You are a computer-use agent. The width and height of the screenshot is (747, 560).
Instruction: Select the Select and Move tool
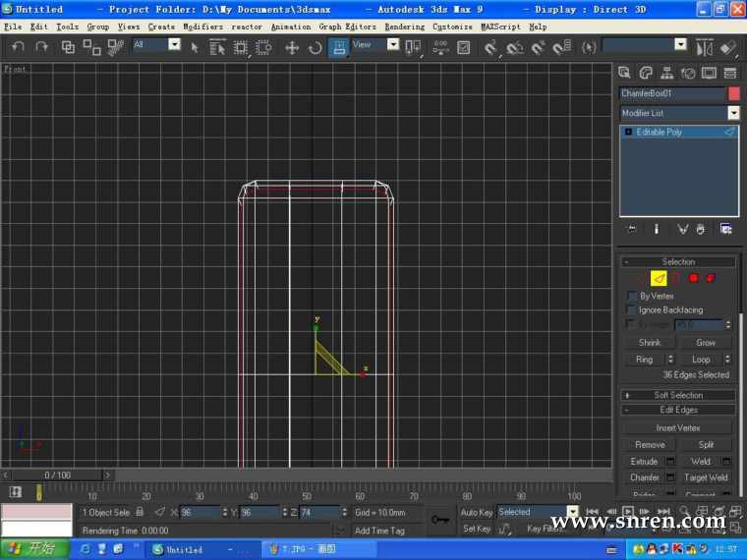(x=292, y=47)
